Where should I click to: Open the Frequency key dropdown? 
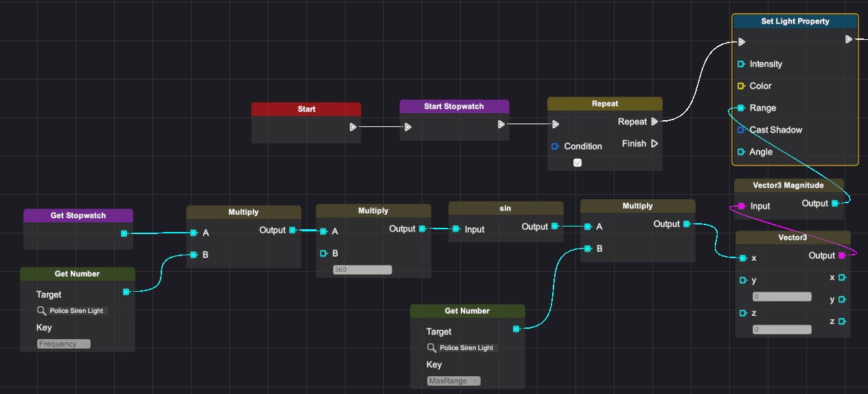(64, 344)
